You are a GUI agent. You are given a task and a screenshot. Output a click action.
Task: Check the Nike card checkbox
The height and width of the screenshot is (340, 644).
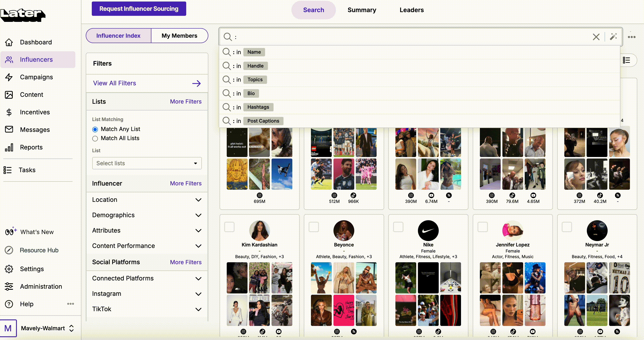398,227
